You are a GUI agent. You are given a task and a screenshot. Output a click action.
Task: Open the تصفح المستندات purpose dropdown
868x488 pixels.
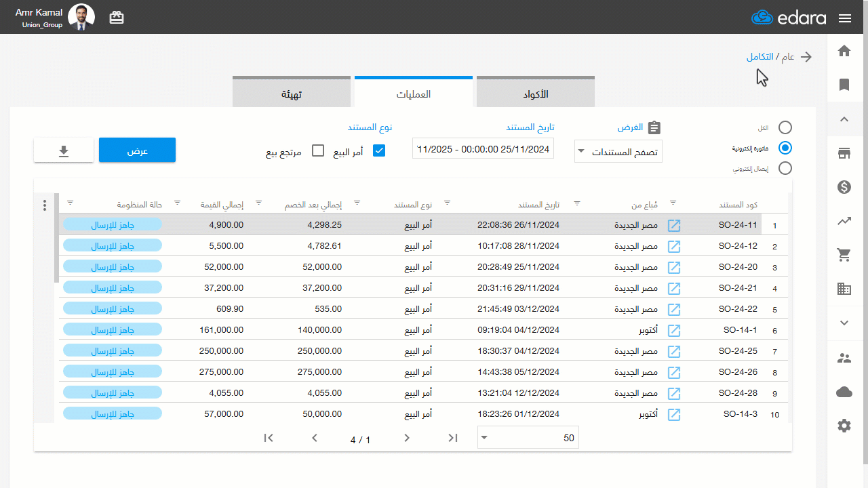(x=618, y=151)
